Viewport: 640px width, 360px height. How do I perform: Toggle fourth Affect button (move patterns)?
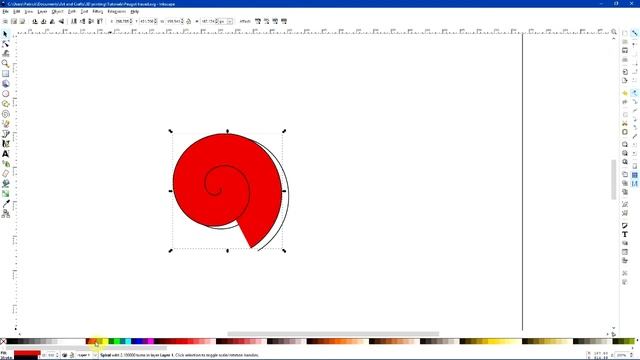tap(284, 21)
